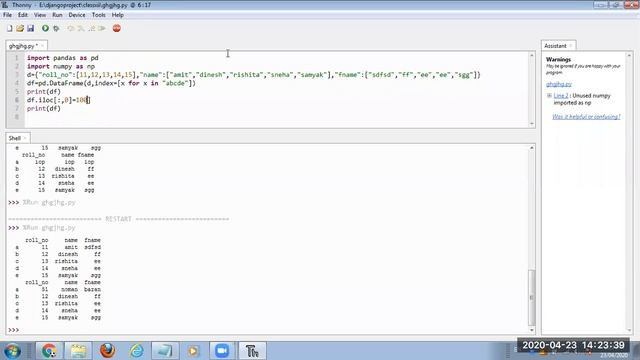640x360 pixels.
Task: Open the Help menu
Action: click(118, 15)
